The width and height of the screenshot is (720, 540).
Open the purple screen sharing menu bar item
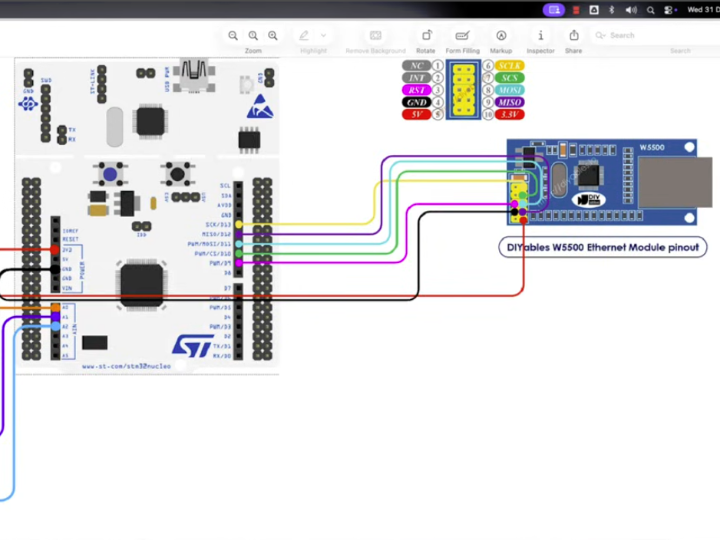tap(554, 10)
